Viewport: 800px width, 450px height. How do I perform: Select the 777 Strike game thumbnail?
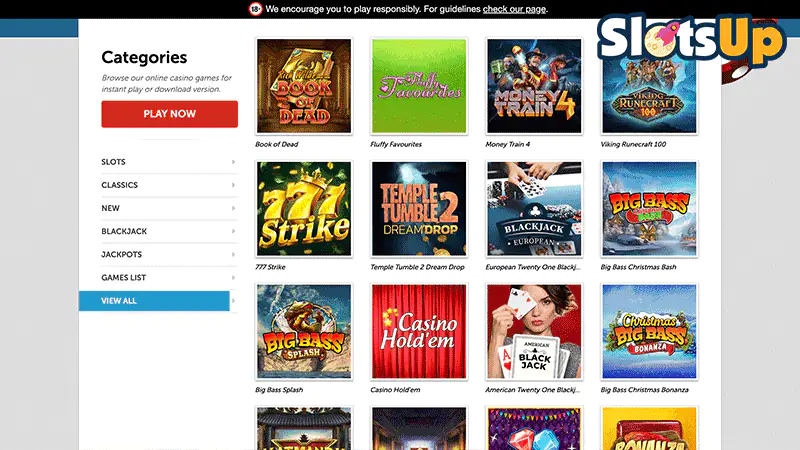(x=304, y=209)
